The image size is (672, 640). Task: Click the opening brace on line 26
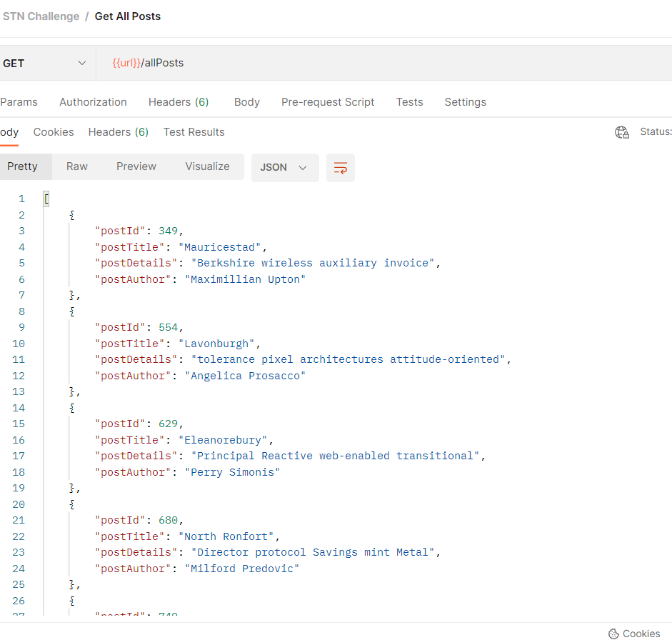72,601
